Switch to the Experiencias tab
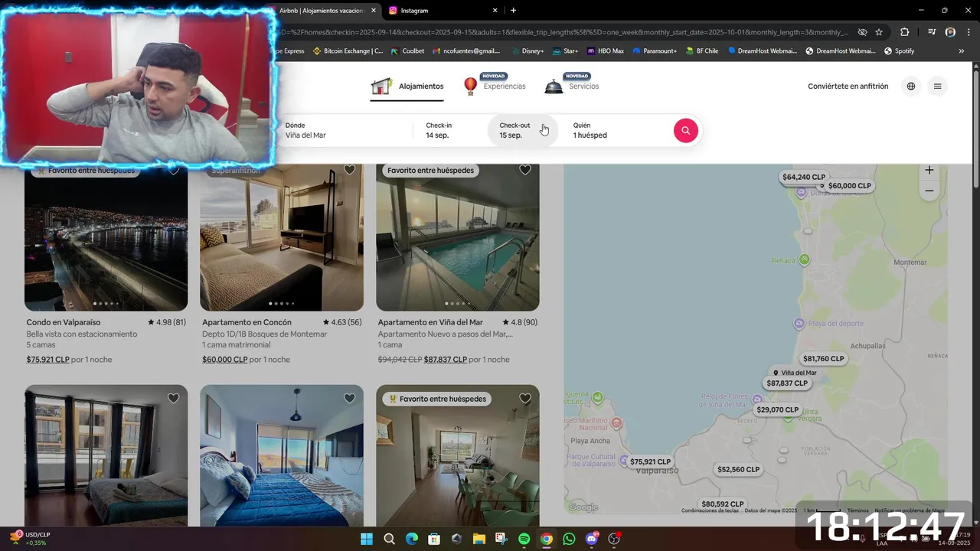 [495, 86]
